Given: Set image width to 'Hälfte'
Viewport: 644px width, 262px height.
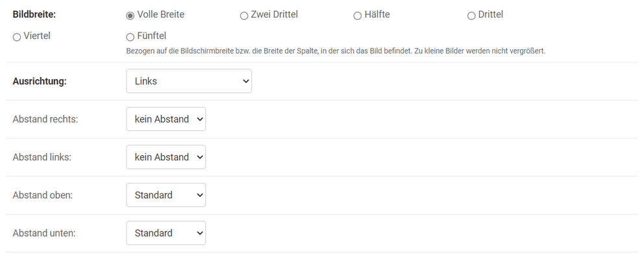Looking at the screenshot, I should (x=358, y=15).
